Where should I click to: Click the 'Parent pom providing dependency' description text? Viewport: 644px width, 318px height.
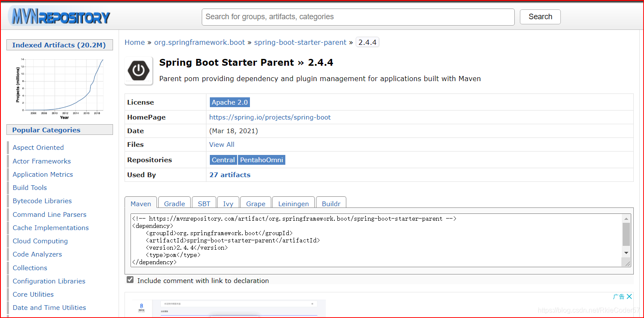[x=320, y=79]
